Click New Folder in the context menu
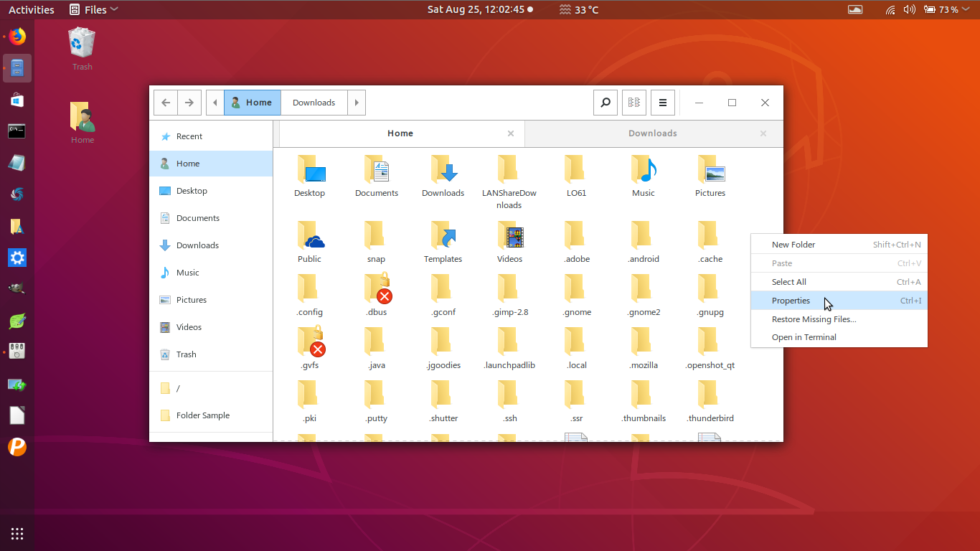The image size is (980, 551). pyautogui.click(x=793, y=244)
